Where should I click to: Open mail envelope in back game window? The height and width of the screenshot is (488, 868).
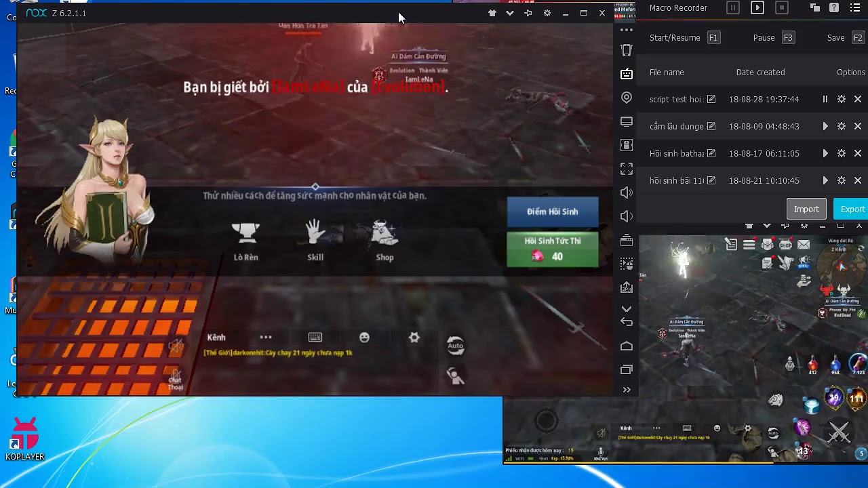(x=804, y=244)
